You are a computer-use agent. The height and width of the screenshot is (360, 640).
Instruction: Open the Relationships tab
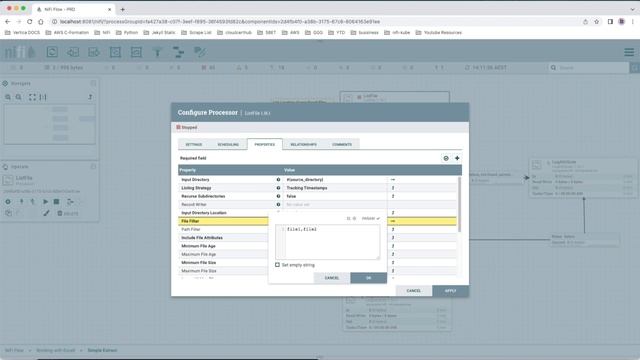pos(303,144)
